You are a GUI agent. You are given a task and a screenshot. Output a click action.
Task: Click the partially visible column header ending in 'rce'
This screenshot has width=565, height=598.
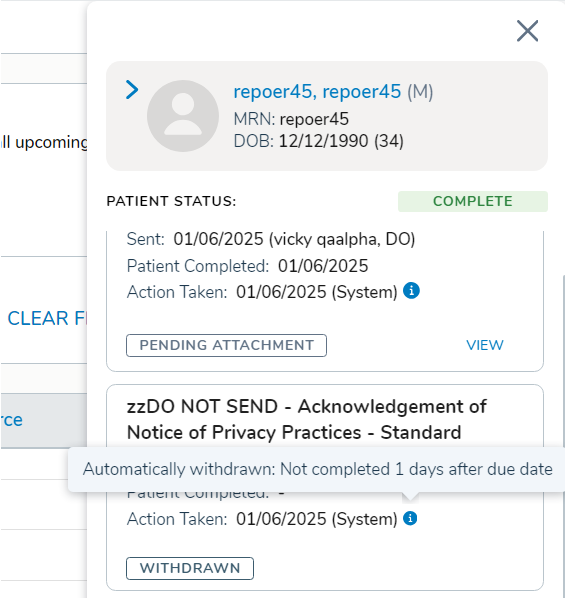pos(11,420)
